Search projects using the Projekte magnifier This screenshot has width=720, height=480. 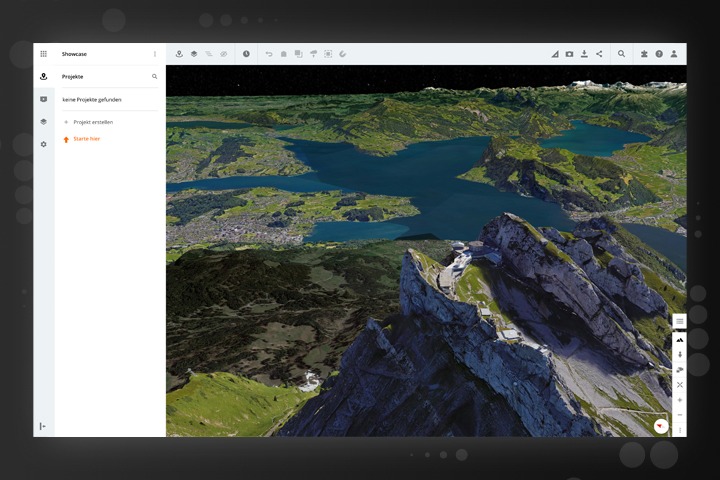click(x=154, y=76)
